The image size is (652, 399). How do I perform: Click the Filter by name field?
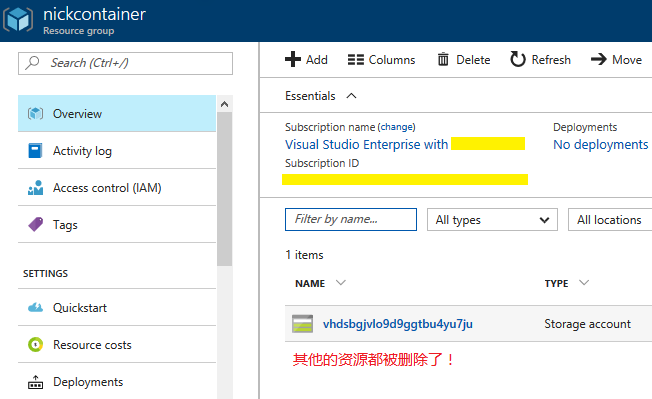pyautogui.click(x=351, y=219)
